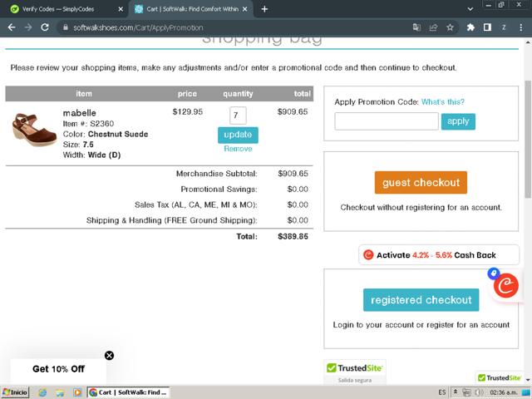Toggle the browser side panel icon
The image size is (532, 399).
487,27
